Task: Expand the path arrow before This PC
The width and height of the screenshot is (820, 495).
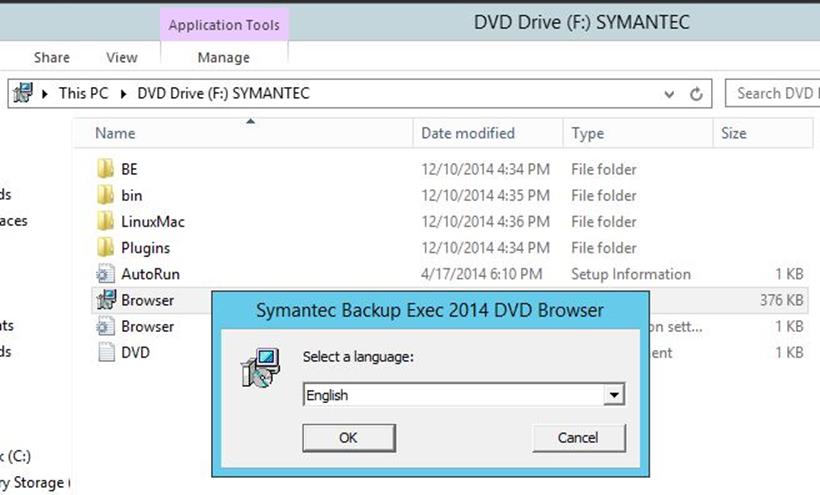Action: (x=45, y=94)
